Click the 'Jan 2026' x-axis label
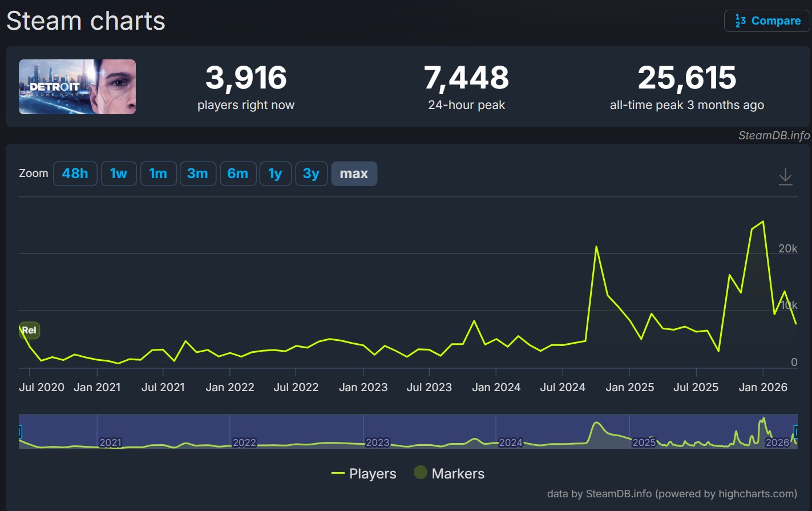 pos(763,387)
